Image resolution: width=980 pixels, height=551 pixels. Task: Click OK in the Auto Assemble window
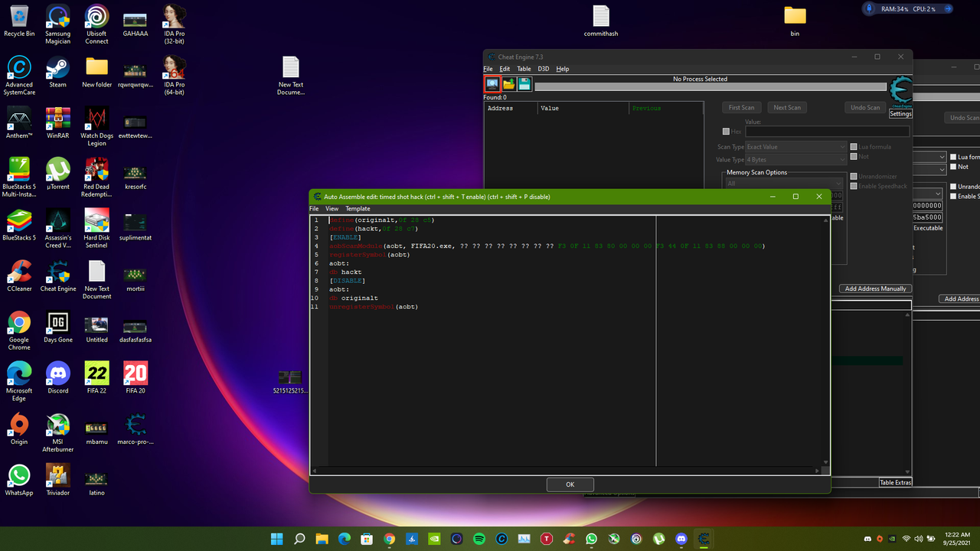click(570, 484)
